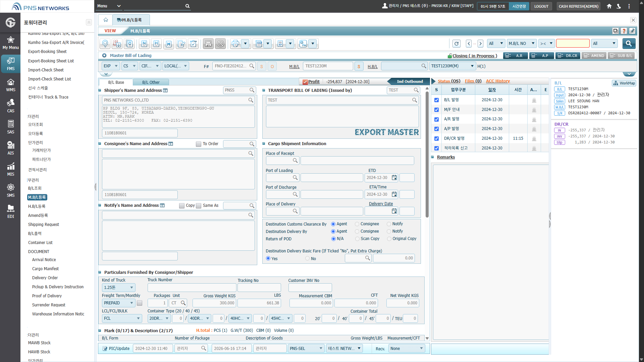Switch to the B/L Other tab
This screenshot has height=362, width=644.
[x=151, y=82]
